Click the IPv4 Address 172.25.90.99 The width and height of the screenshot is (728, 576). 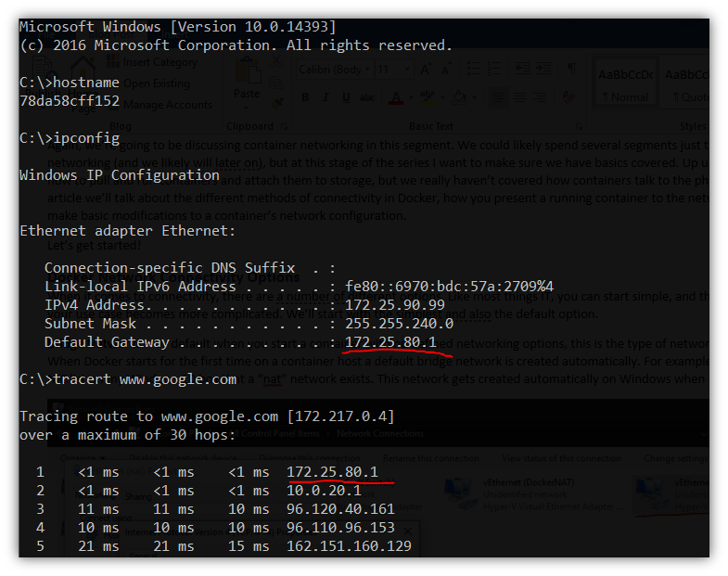pos(395,305)
